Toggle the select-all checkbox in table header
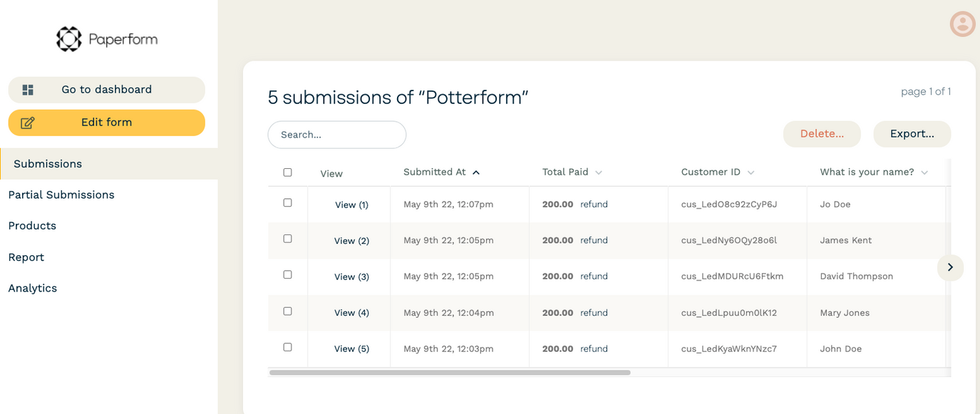Image resolution: width=980 pixels, height=414 pixels. pos(287,172)
